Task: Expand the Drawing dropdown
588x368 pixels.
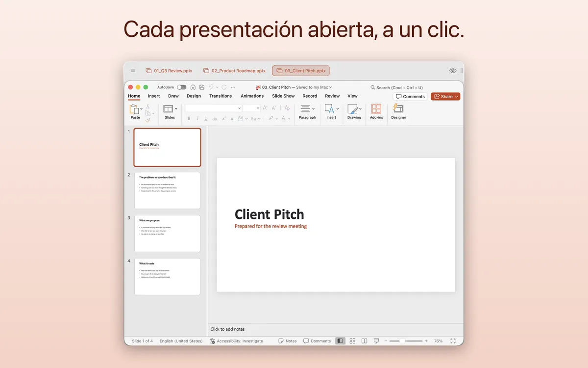Action: pos(361,108)
